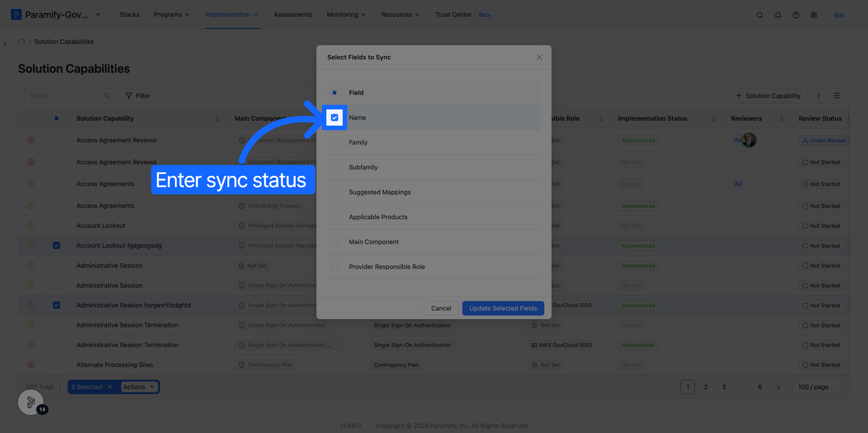Viewport: 868px width, 433px height.
Task: Click status icon for Alternate Processing Sites row
Action: [31, 365]
